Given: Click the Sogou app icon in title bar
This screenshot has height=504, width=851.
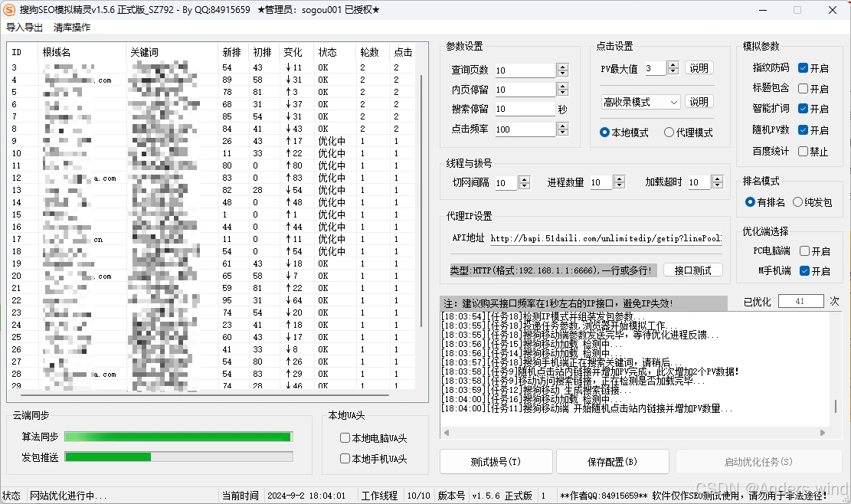Looking at the screenshot, I should coord(9,10).
